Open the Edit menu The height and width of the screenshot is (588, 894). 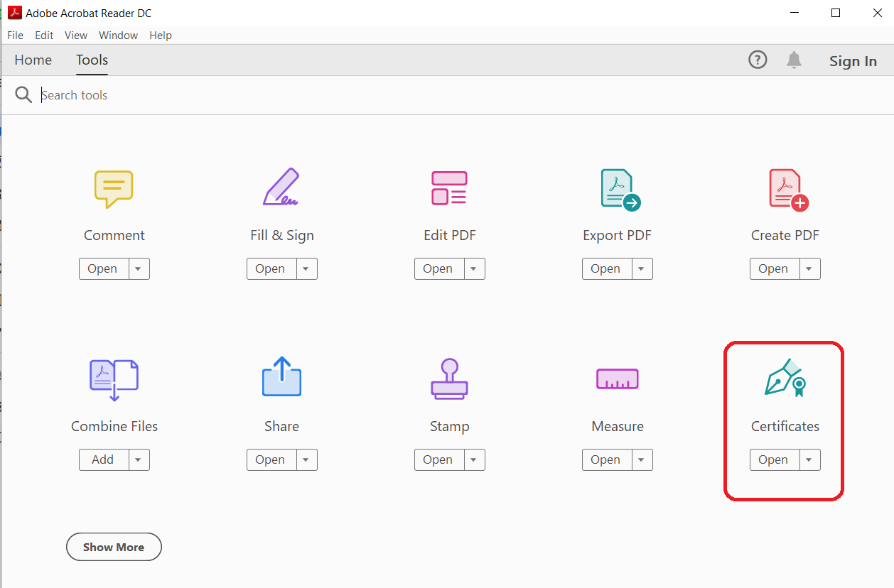[44, 35]
